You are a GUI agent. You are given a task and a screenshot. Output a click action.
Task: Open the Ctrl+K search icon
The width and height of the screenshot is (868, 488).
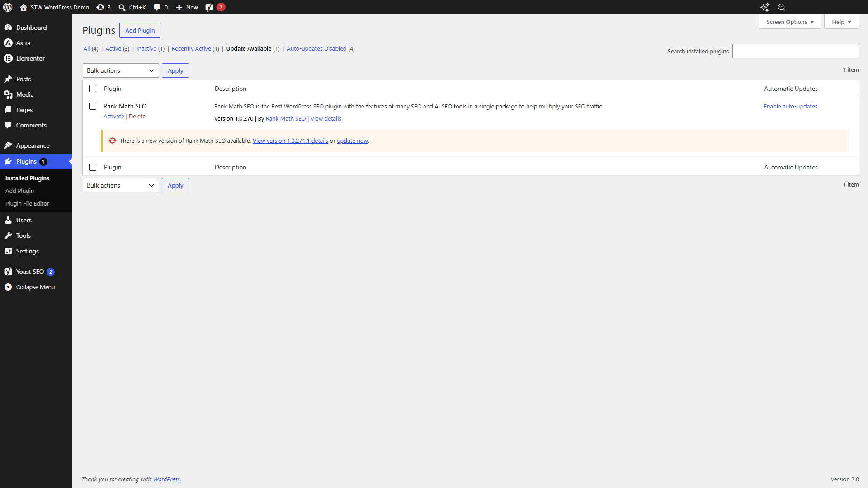pyautogui.click(x=122, y=7)
